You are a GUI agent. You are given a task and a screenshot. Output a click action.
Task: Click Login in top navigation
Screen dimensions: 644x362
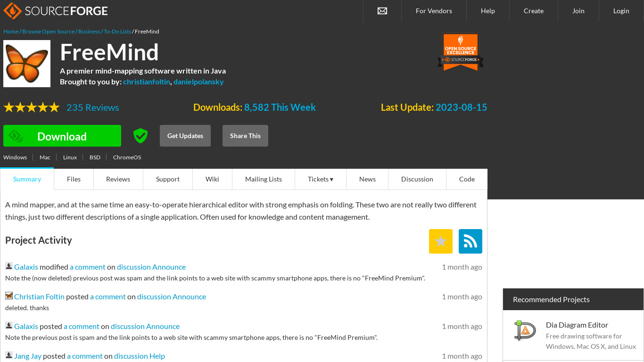(x=621, y=11)
